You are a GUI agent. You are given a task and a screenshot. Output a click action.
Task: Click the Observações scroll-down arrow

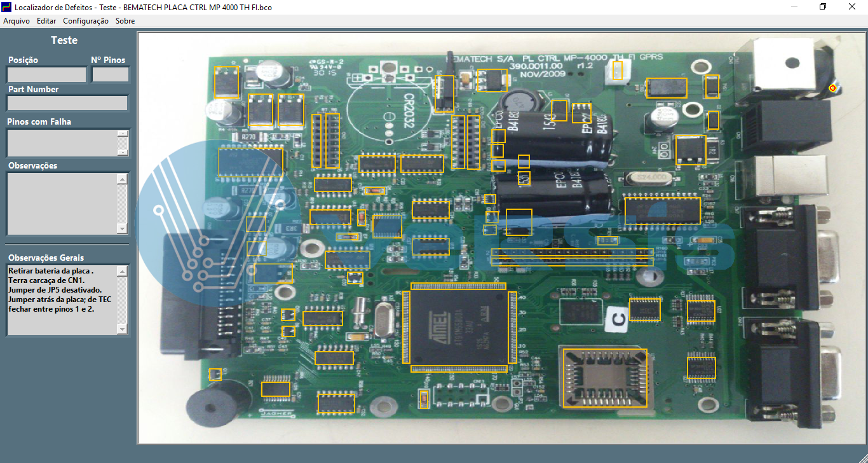(123, 228)
